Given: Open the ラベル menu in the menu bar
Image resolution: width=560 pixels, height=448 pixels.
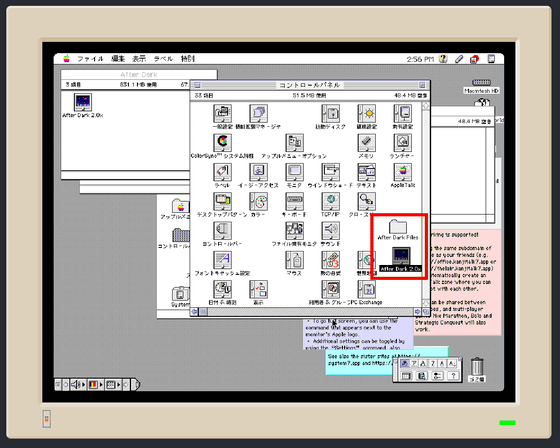Looking at the screenshot, I should [x=163, y=59].
